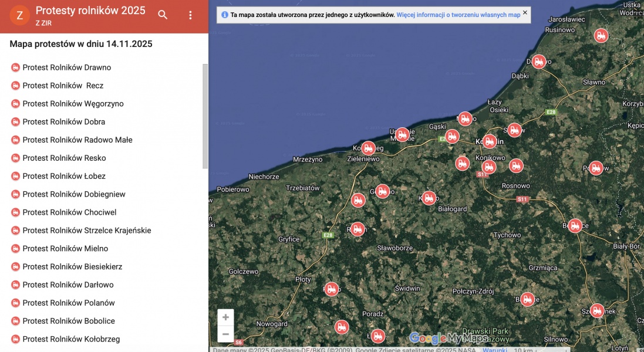Click the Z profile avatar

pos(19,16)
